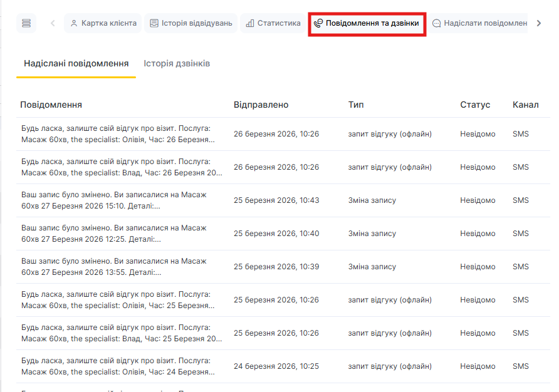Select the Надіслані повідомлення tab
This screenshot has height=392, width=559.
(x=76, y=64)
